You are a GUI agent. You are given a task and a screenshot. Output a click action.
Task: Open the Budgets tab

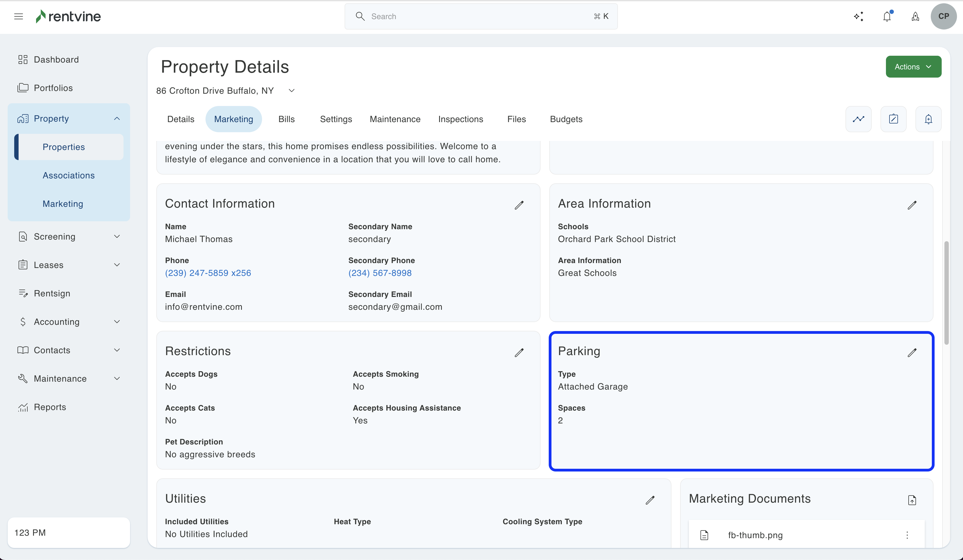tap(566, 119)
